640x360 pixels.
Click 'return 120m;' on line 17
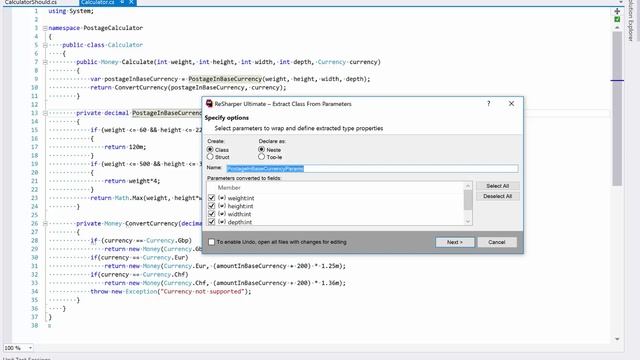pos(125,147)
